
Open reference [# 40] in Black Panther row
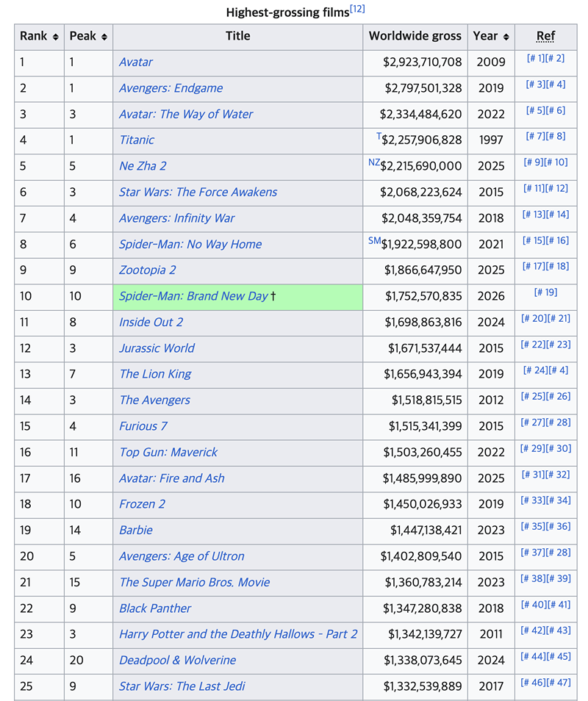click(534, 605)
